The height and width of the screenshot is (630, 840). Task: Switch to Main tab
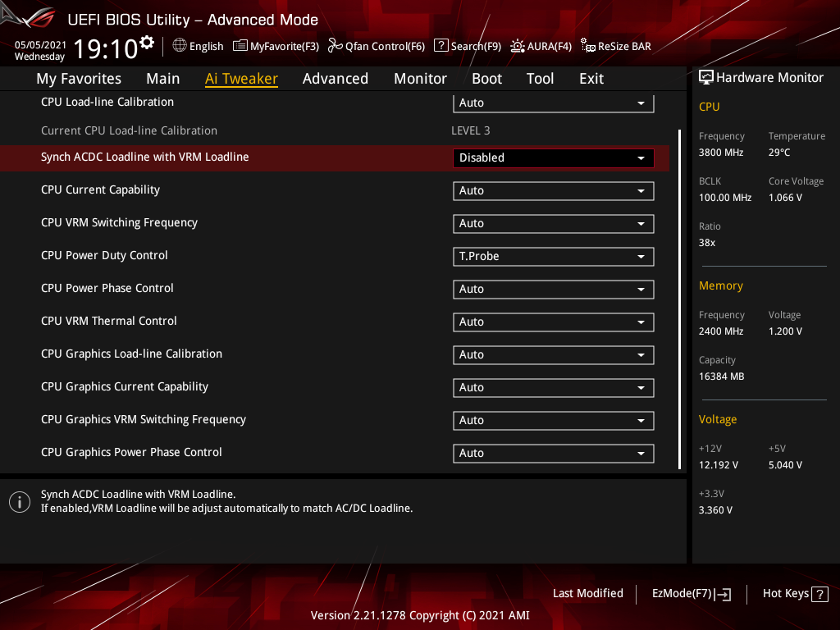pos(163,79)
